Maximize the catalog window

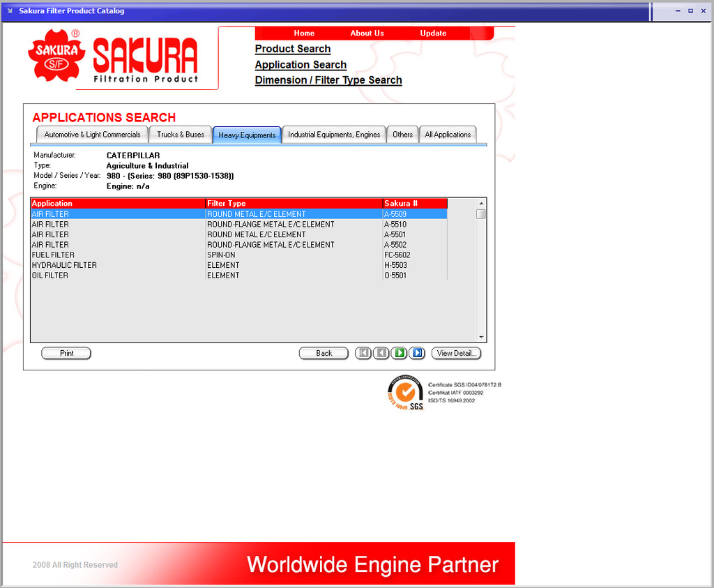690,11
